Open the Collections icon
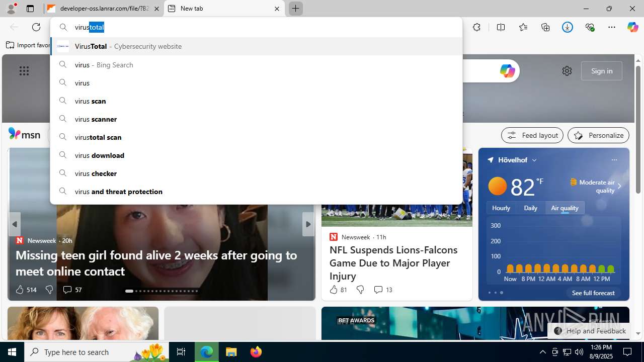The width and height of the screenshot is (644, 362). (545, 27)
